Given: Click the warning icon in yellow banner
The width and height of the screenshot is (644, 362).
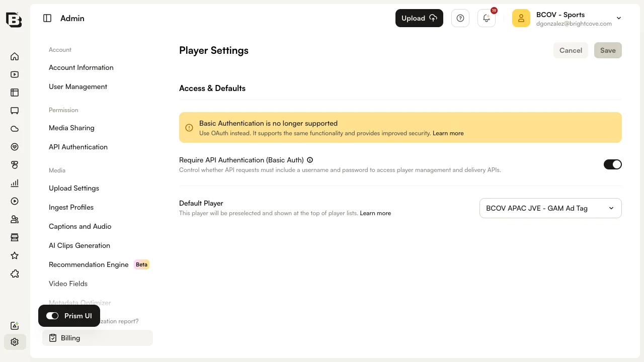Looking at the screenshot, I should tap(189, 128).
